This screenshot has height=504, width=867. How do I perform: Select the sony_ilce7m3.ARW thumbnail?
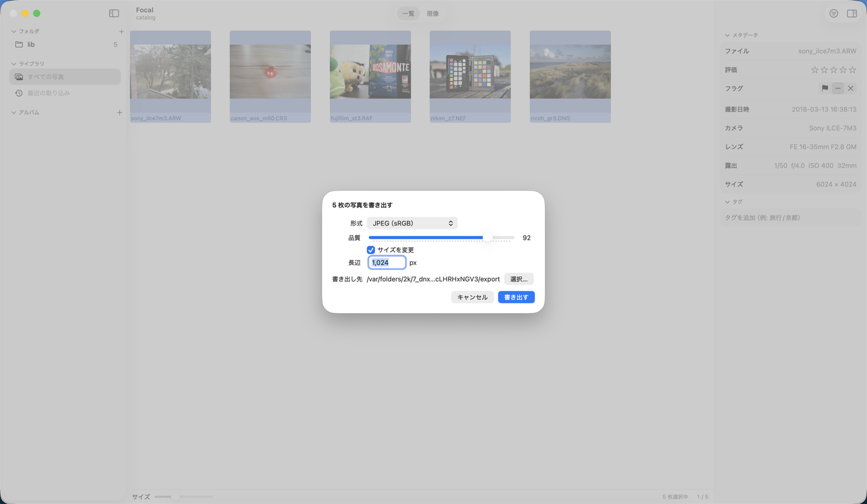point(171,76)
